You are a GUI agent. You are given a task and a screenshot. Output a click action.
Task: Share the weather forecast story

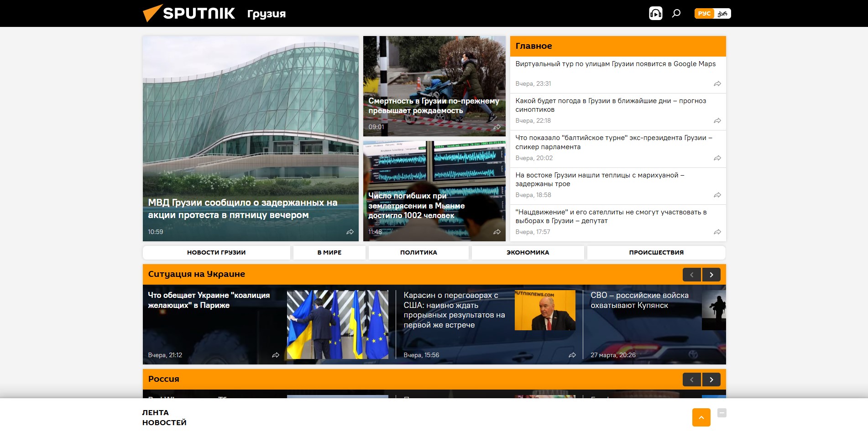click(717, 121)
